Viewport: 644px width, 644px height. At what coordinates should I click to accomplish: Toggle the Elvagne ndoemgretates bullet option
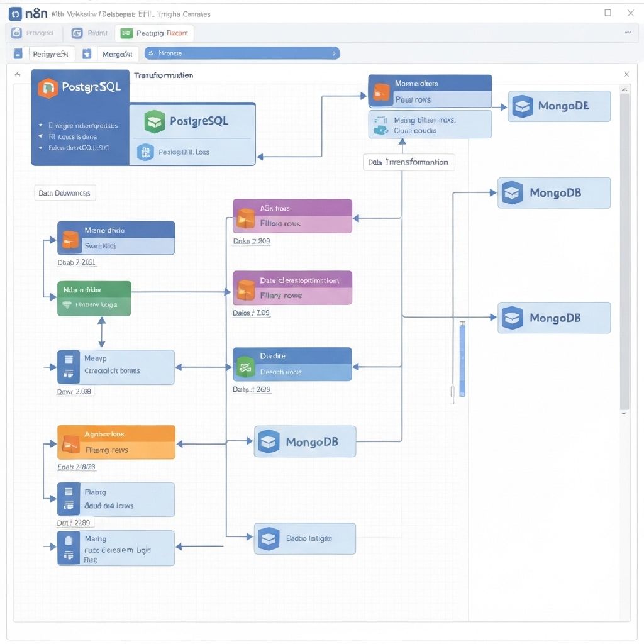41,125
